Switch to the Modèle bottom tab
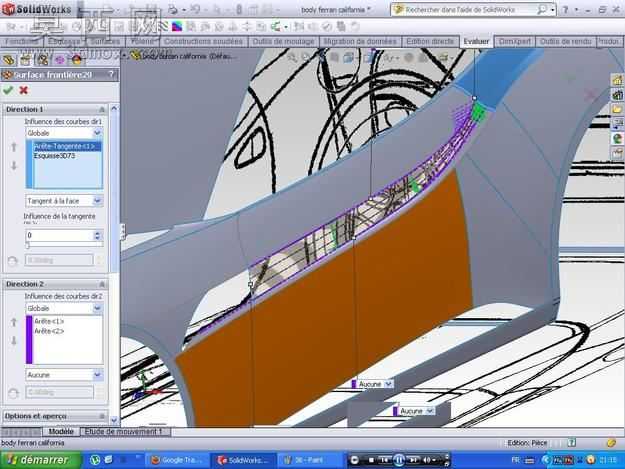Screen dimensions: 625x469 [x=61, y=432]
